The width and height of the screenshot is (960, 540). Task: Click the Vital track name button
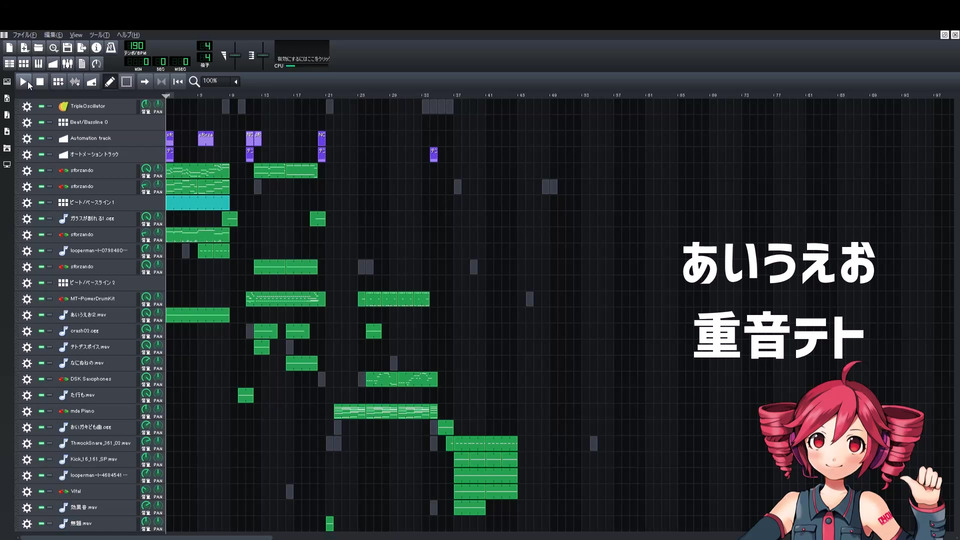point(96,492)
